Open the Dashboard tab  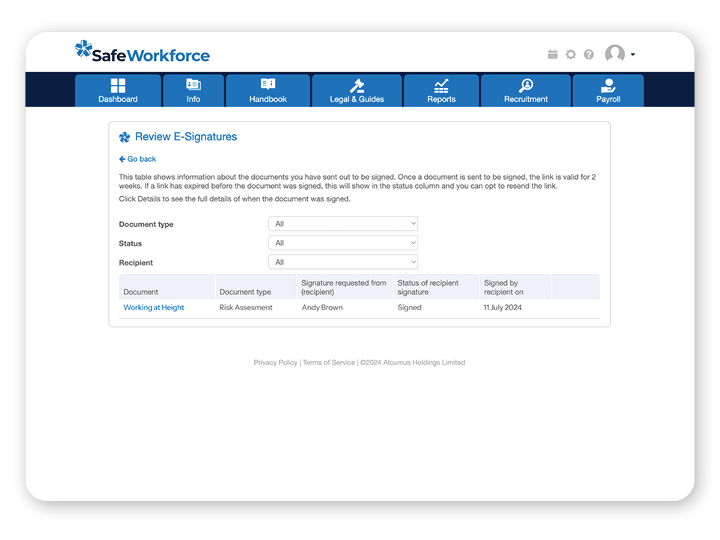[x=118, y=90]
